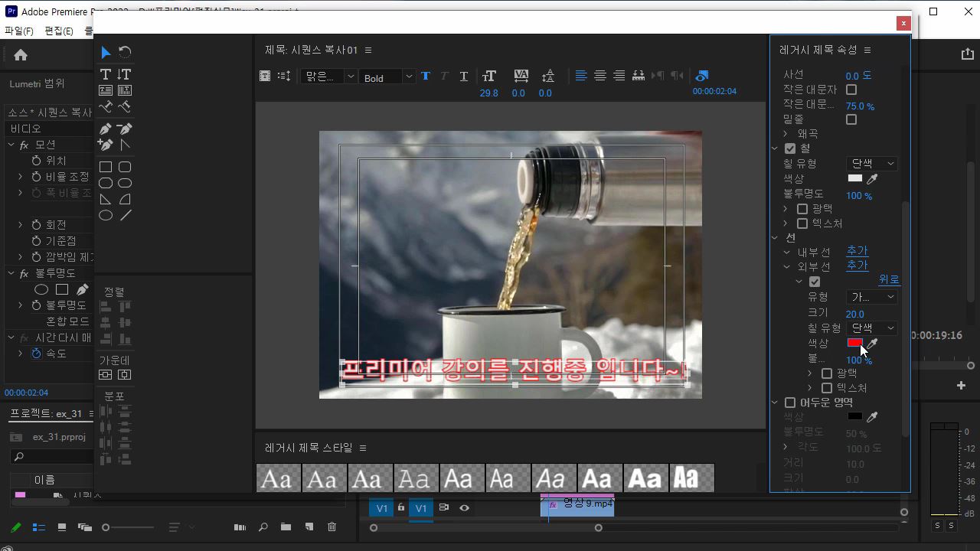Screen dimensions: 980x551
Task: Toggle V1 track output eye icon
Action: coord(464,507)
